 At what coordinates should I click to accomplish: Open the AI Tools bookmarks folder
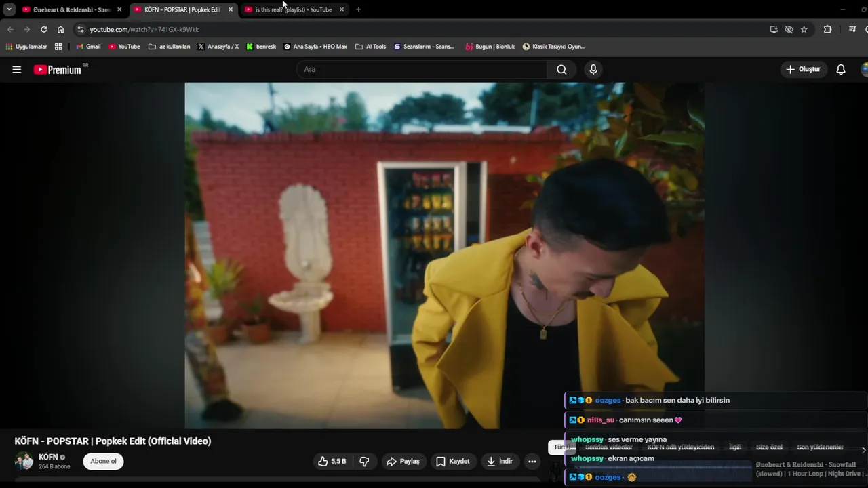coord(370,47)
